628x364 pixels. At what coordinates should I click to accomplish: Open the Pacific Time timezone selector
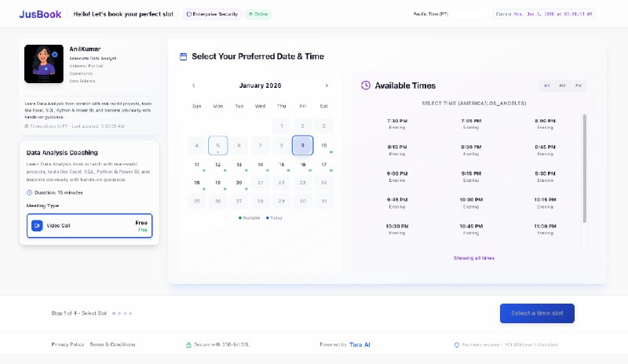[449, 14]
